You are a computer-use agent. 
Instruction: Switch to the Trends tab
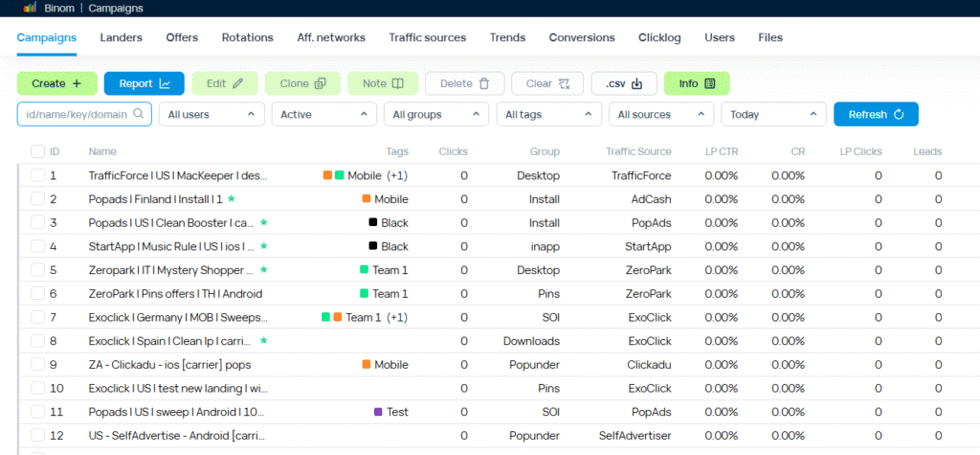tap(507, 37)
